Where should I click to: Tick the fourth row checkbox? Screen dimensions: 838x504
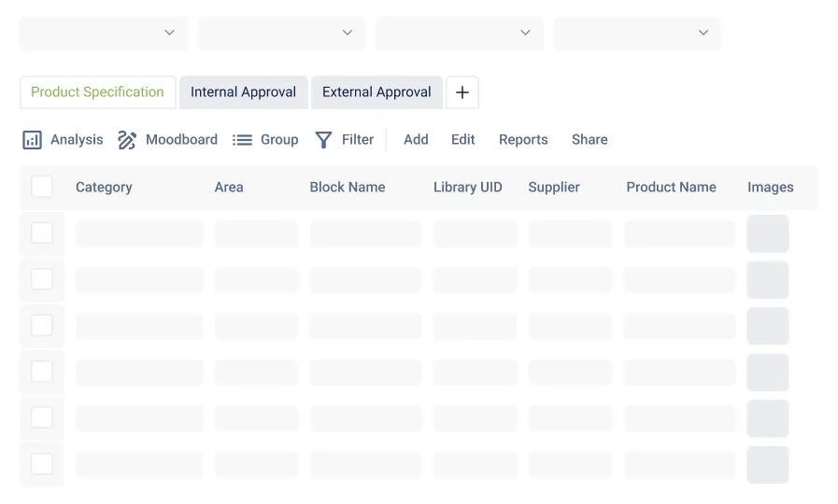pos(42,371)
